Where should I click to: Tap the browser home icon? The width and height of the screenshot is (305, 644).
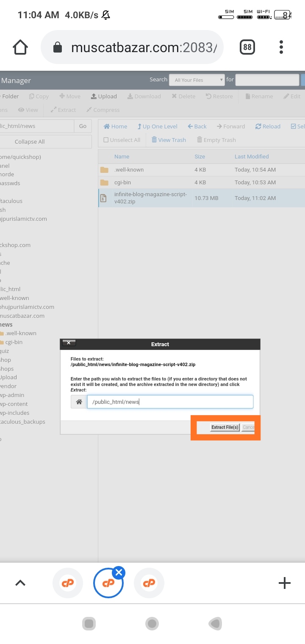[x=20, y=47]
